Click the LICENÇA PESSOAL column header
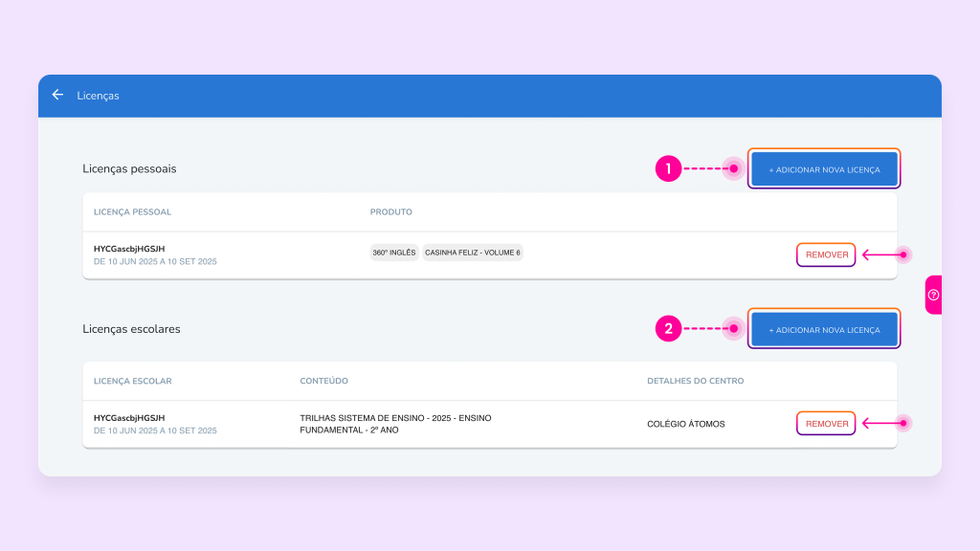Image resolution: width=980 pixels, height=551 pixels. 132,211
